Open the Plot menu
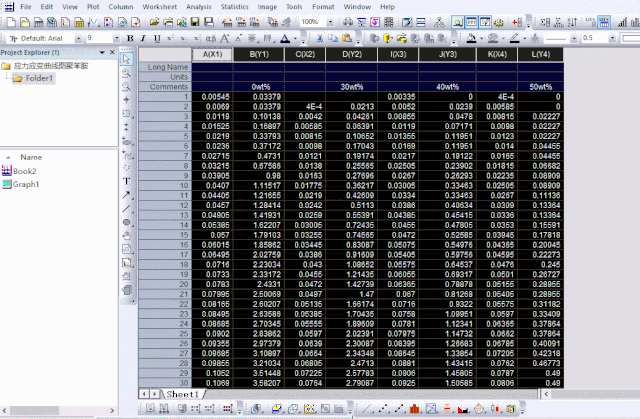Image resolution: width=640 pixels, height=419 pixels. [x=93, y=7]
